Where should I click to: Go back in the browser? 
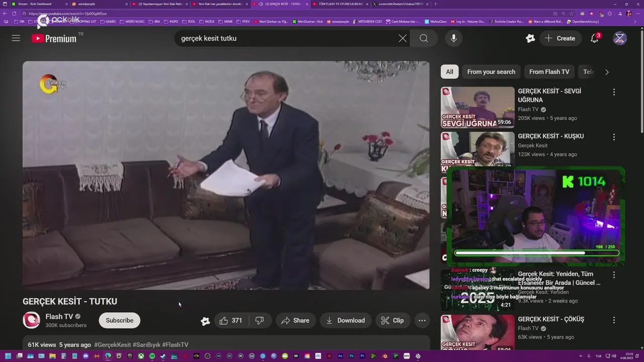(x=6, y=14)
